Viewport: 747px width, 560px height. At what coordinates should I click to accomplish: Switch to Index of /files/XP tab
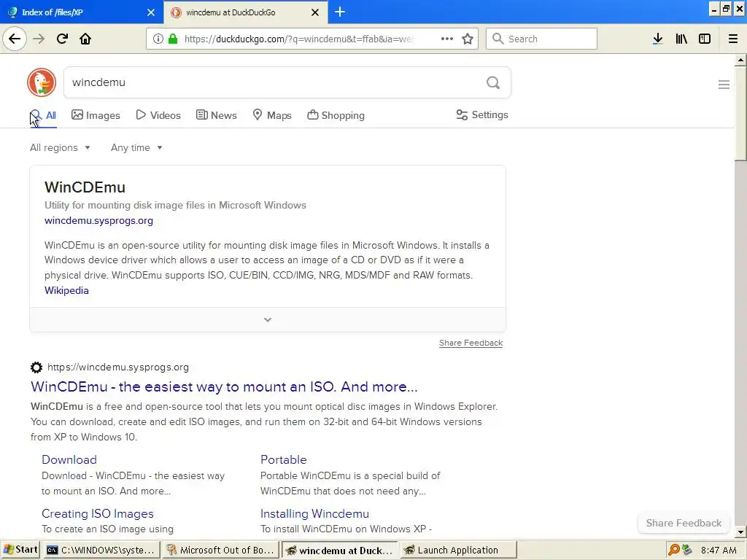pyautogui.click(x=82, y=12)
